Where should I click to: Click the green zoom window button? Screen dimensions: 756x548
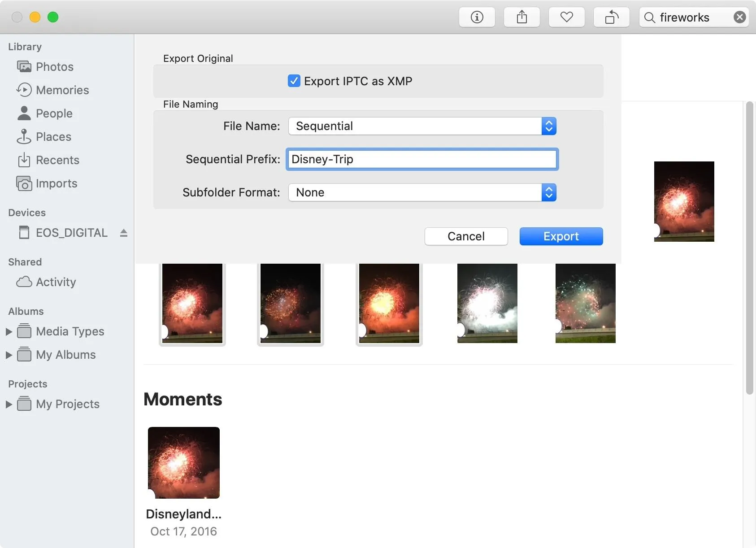[53, 17]
